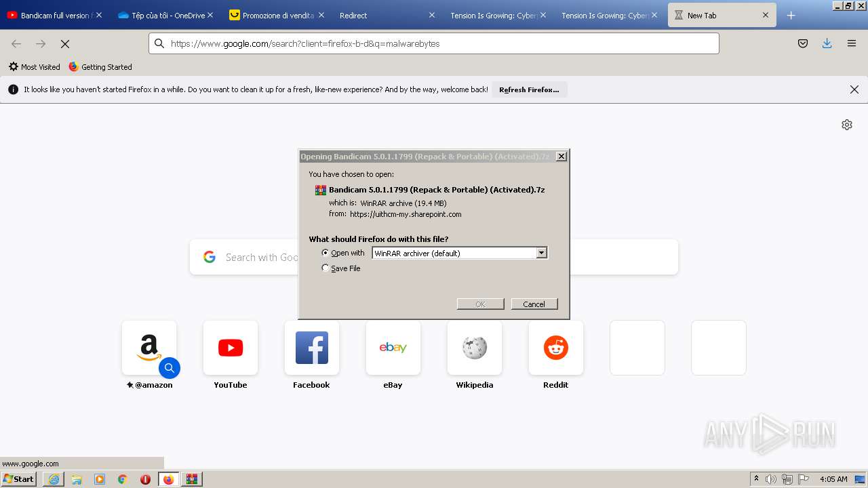This screenshot has width=868, height=488.
Task: Close the Opening Bandicam dialog
Action: [561, 157]
